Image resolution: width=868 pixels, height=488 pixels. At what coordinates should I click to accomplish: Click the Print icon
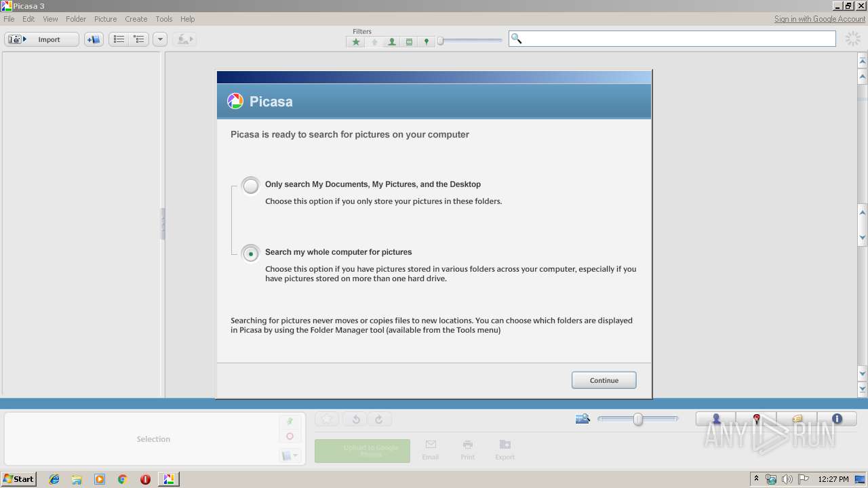(468, 450)
